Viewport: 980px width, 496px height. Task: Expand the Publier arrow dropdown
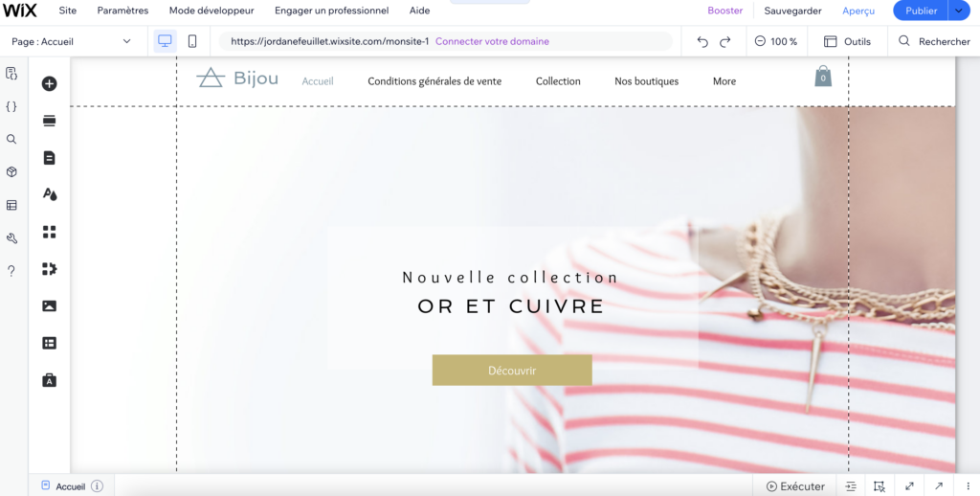(959, 11)
